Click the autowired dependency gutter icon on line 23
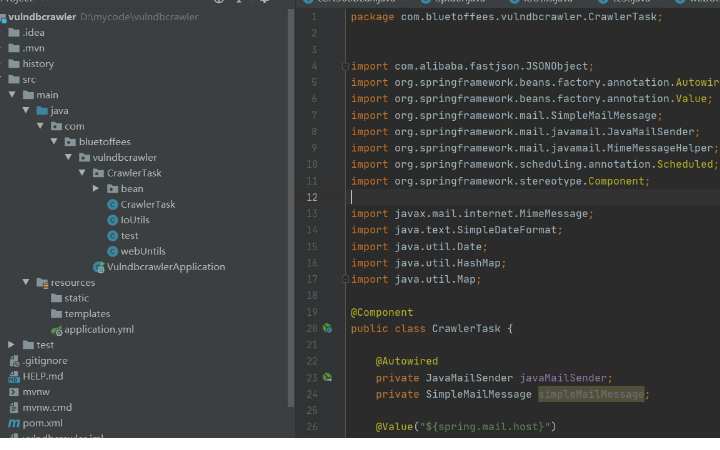Viewport: 720px width, 450px height. click(x=327, y=377)
